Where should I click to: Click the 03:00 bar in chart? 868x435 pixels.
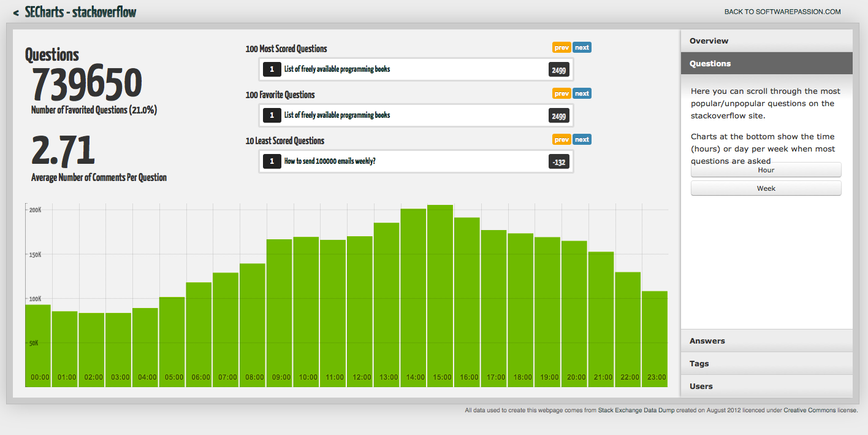pyautogui.click(x=118, y=350)
